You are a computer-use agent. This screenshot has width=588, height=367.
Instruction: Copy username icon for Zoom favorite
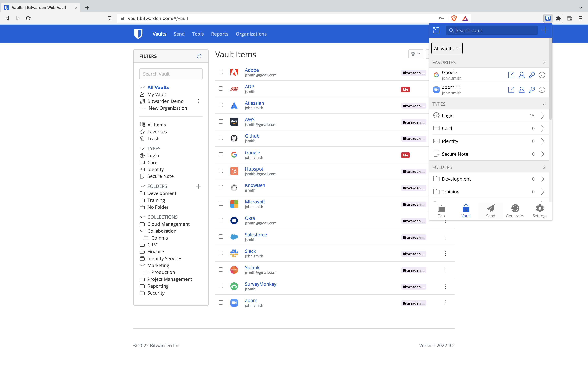tap(521, 90)
